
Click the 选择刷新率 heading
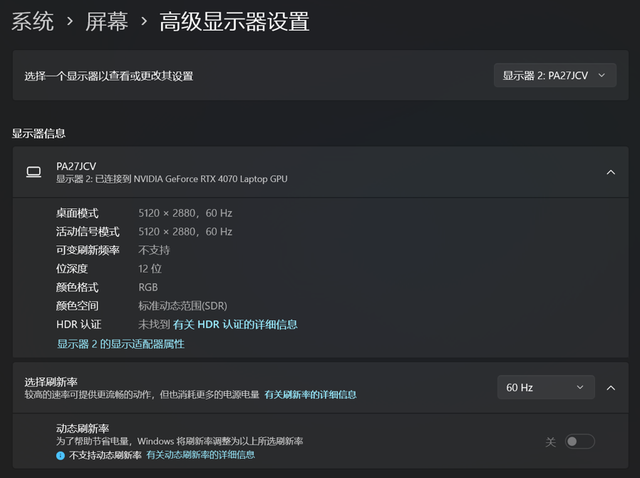(x=51, y=382)
